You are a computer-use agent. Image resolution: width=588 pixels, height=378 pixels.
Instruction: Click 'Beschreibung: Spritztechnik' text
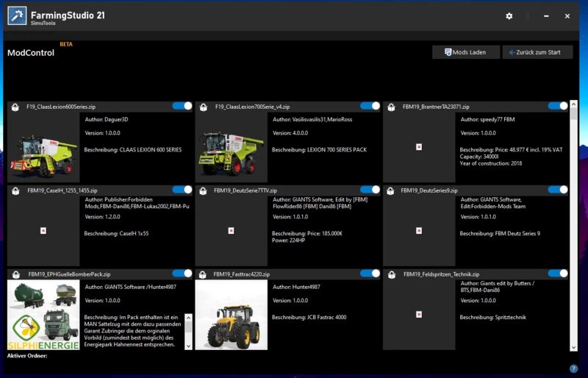point(492,317)
